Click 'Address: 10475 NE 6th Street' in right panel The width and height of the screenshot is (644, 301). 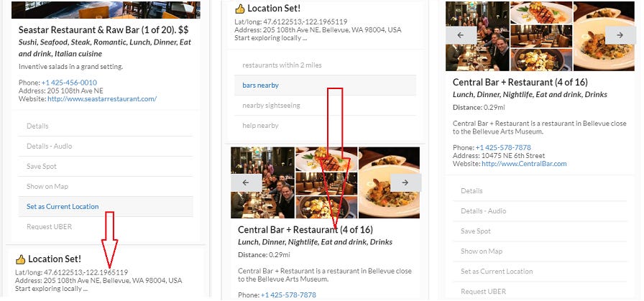(499, 156)
